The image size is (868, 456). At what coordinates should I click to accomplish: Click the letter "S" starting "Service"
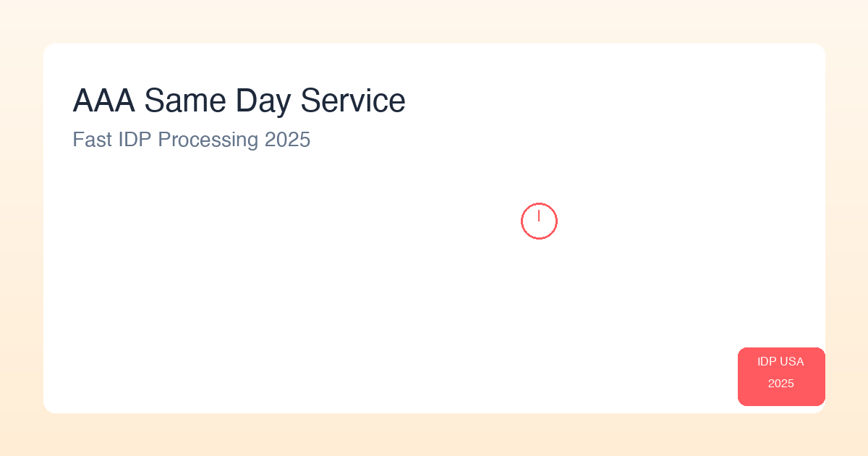point(310,101)
